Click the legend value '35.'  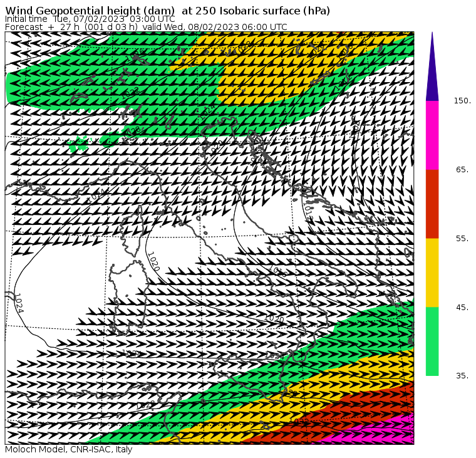(x=462, y=376)
